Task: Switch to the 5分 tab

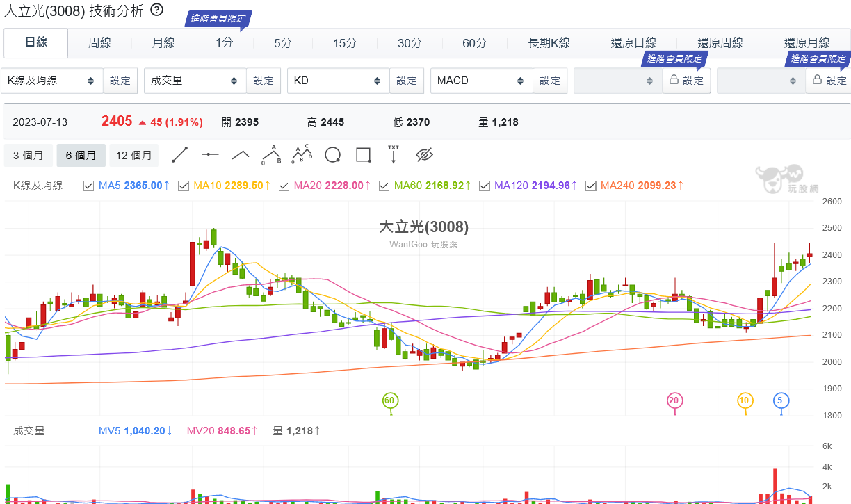Action: pos(282,43)
